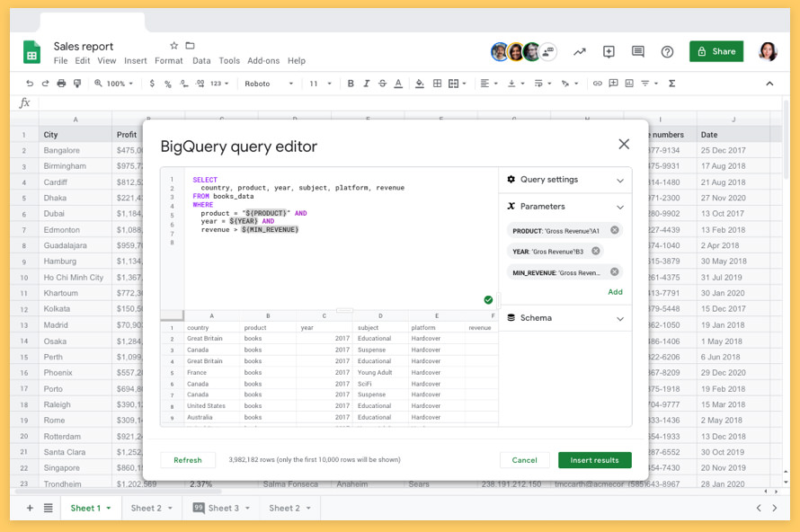800x532 pixels.
Task: Switch to the Sheet 3 tab
Action: click(221, 508)
